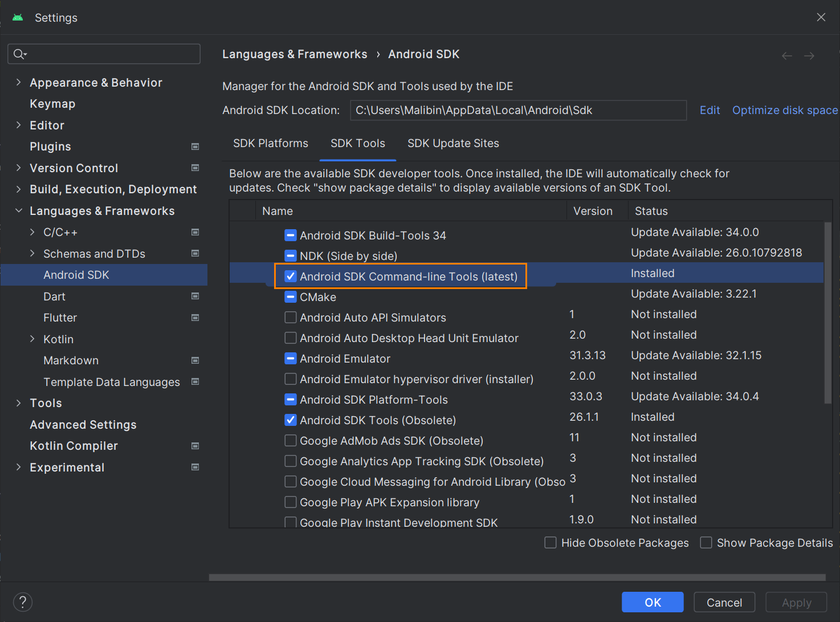Click the back navigation arrow icon
Screen dimensions: 840x622
[787, 56]
